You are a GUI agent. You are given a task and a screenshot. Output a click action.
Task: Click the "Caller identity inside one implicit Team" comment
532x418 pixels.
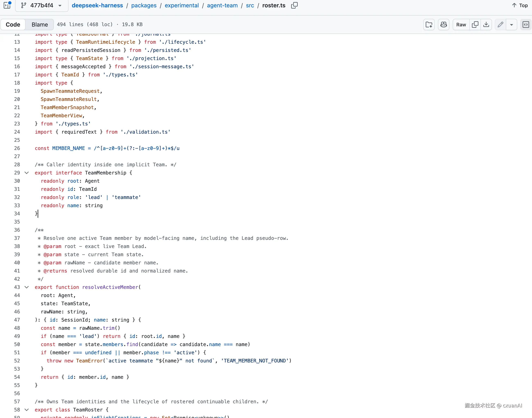106,165
